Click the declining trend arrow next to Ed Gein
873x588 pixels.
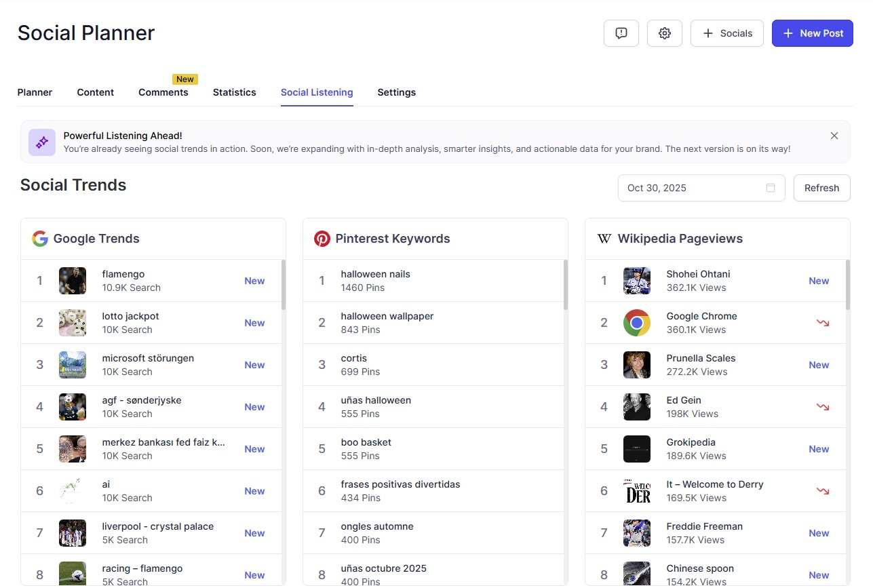click(822, 408)
